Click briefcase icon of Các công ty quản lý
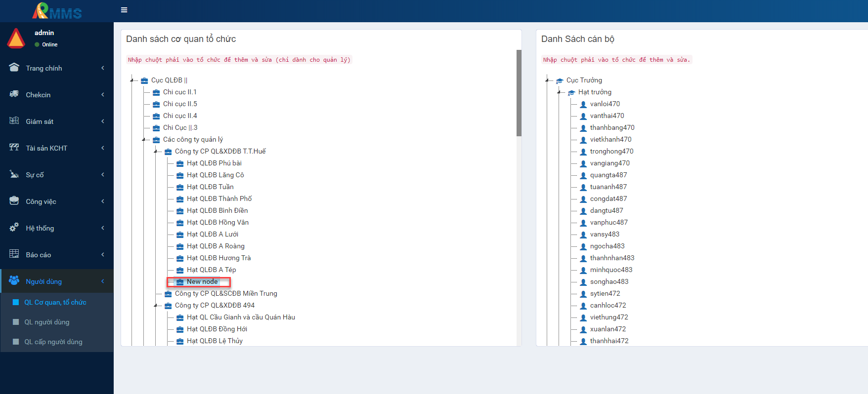This screenshot has width=868, height=394. pyautogui.click(x=156, y=140)
